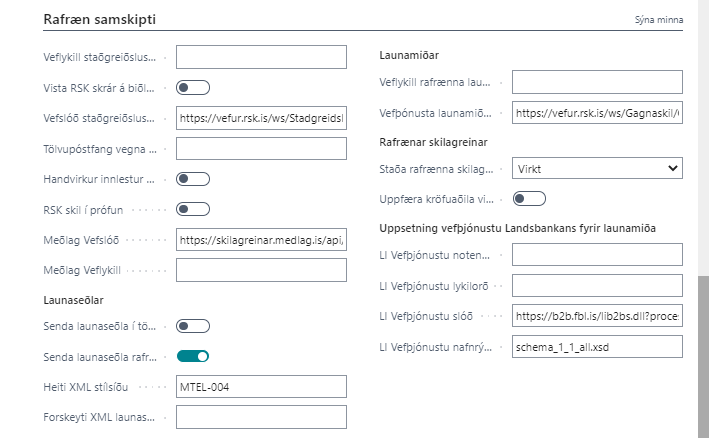This screenshot has width=711, height=438.
Task: Enable Senda launaseðla í tölvupósti toggle
Action: pos(193,325)
